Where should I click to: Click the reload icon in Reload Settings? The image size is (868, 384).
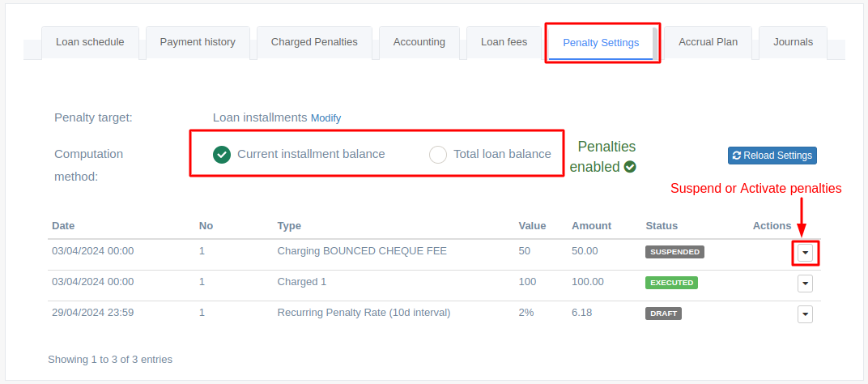737,156
